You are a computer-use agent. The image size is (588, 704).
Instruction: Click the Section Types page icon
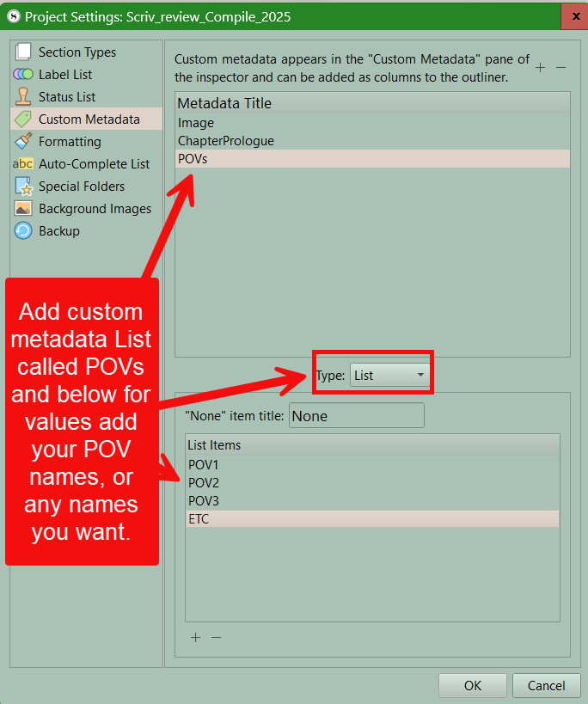[x=23, y=52]
